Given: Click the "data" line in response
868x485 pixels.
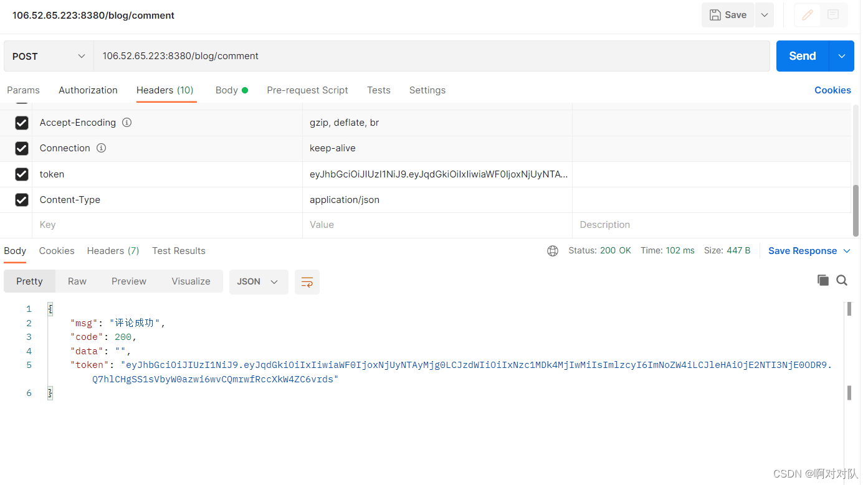Looking at the screenshot, I should (x=100, y=351).
